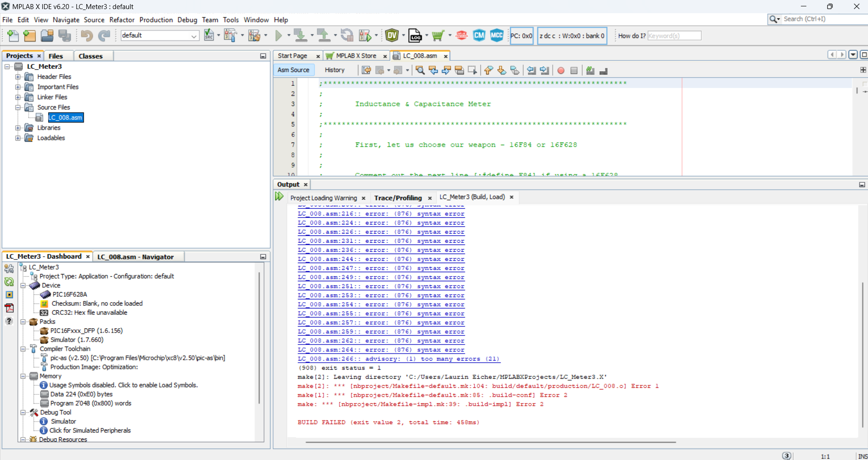Collapse the Device node in Dashboard
Screen dimensions: 868x460
pyautogui.click(x=23, y=285)
